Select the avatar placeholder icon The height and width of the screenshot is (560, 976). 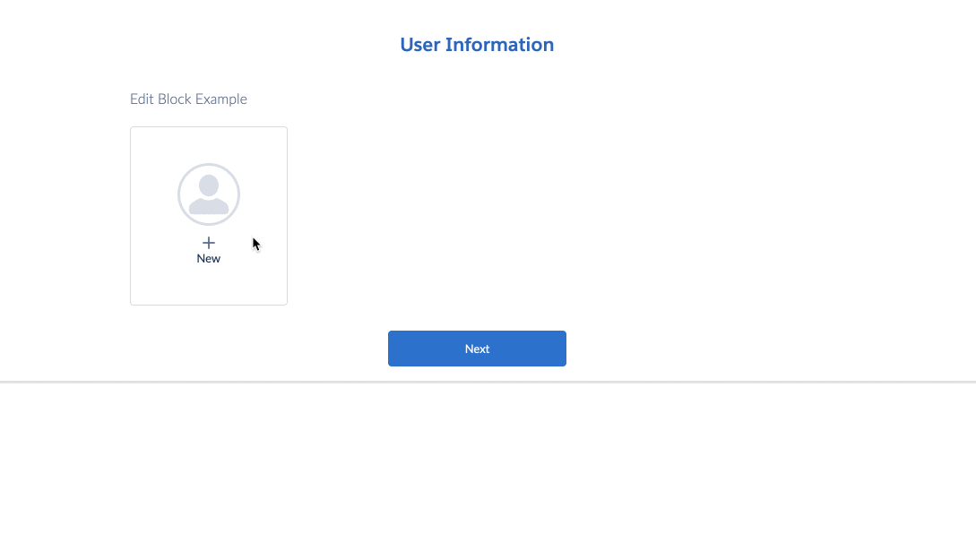click(209, 194)
